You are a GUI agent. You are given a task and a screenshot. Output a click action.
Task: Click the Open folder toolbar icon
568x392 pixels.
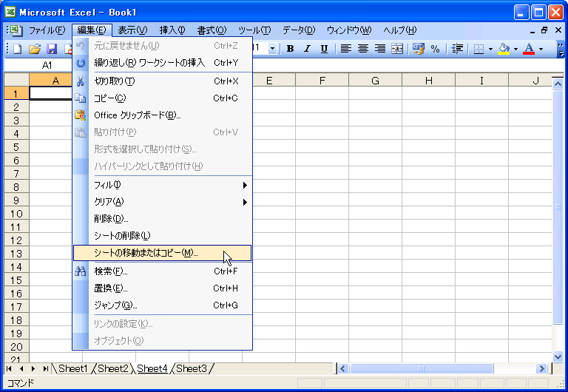(35, 49)
